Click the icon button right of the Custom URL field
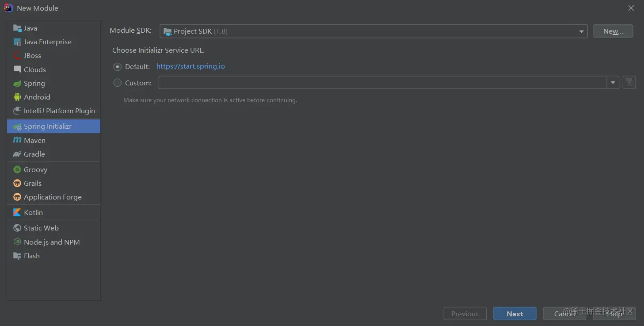 point(629,82)
